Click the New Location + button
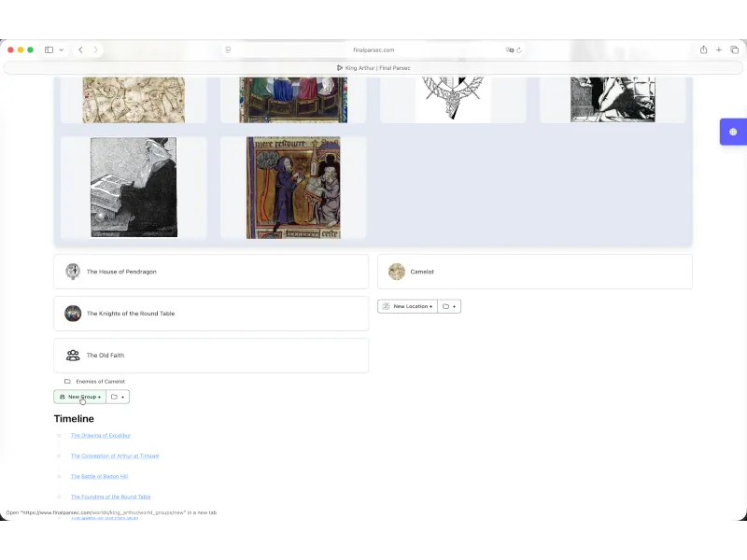 [407, 305]
